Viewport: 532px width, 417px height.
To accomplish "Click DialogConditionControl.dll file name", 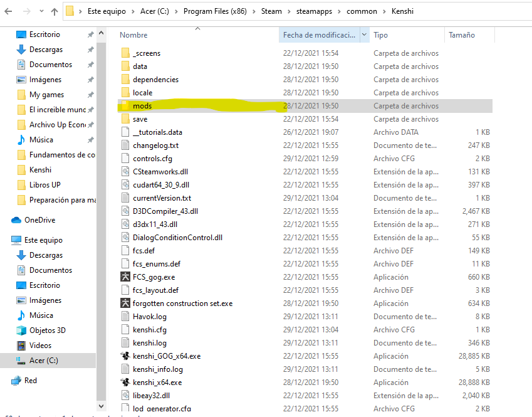I will tap(177, 238).
